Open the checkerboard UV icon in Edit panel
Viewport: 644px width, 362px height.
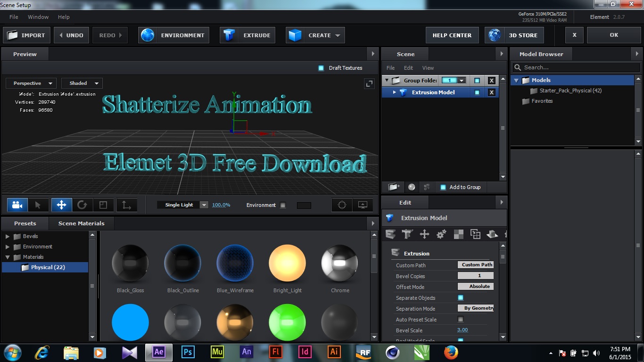tap(458, 234)
